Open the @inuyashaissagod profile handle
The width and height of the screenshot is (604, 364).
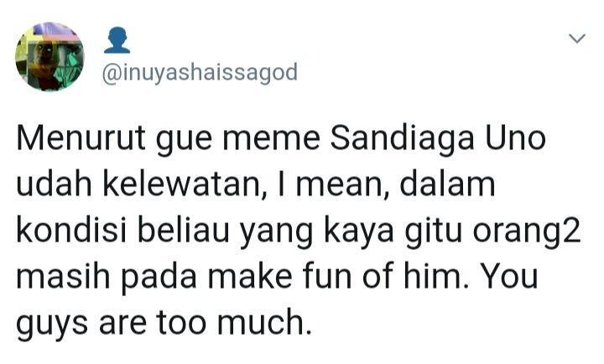200,73
